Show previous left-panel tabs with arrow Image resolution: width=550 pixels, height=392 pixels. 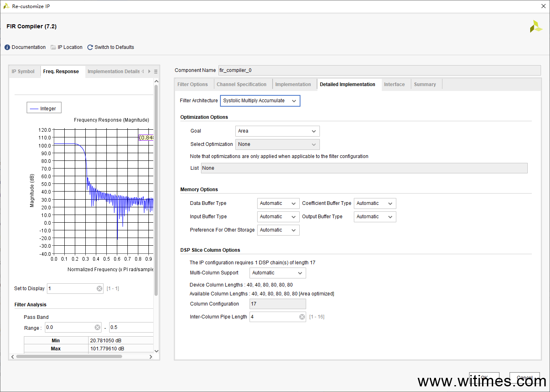pyautogui.click(x=143, y=72)
